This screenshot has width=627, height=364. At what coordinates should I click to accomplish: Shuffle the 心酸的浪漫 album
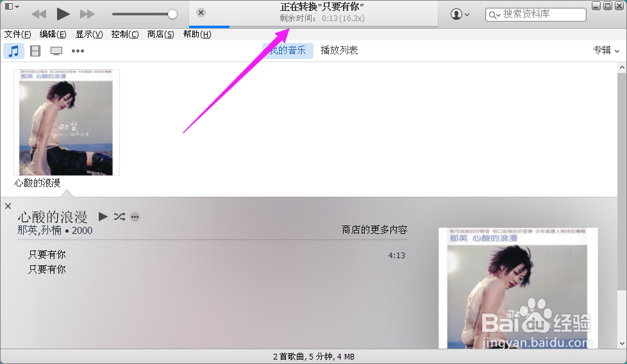(119, 217)
